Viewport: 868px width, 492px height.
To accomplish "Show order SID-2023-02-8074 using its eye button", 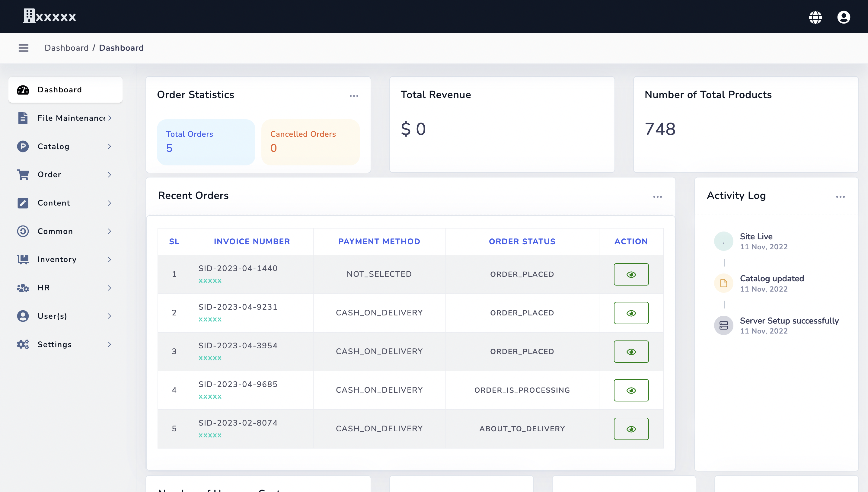I will 631,429.
